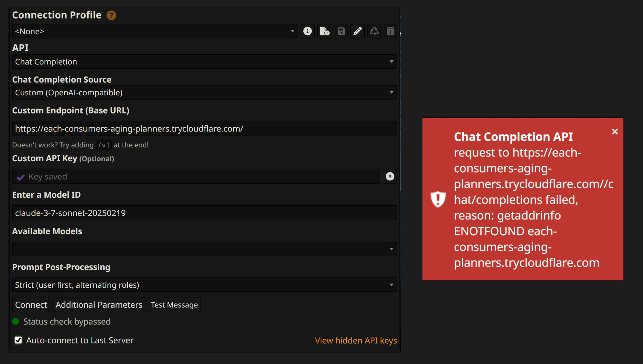Toggle Auto-connect to Last Server checkbox

(x=18, y=340)
